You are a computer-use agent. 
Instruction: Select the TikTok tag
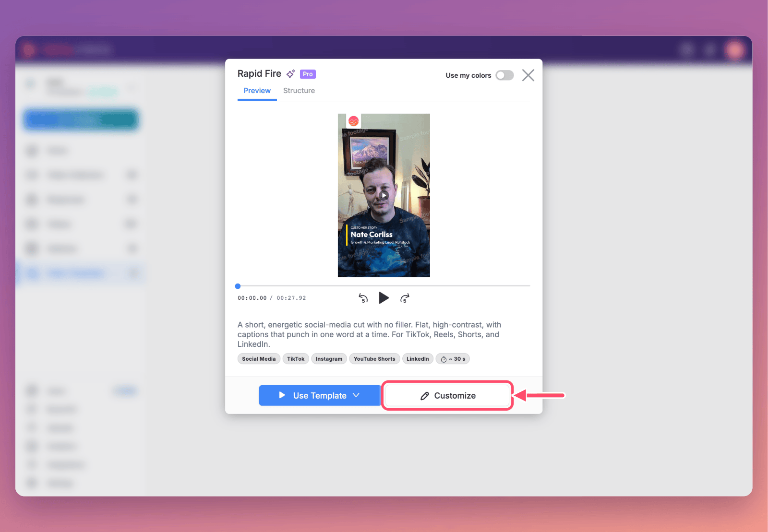point(296,359)
